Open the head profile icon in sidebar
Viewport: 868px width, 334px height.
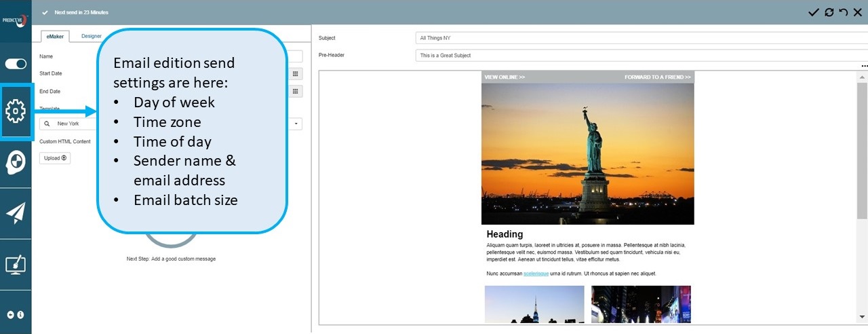[x=16, y=162]
